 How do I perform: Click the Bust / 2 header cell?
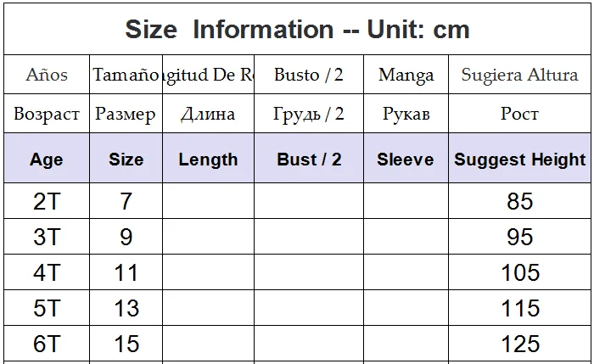(309, 158)
